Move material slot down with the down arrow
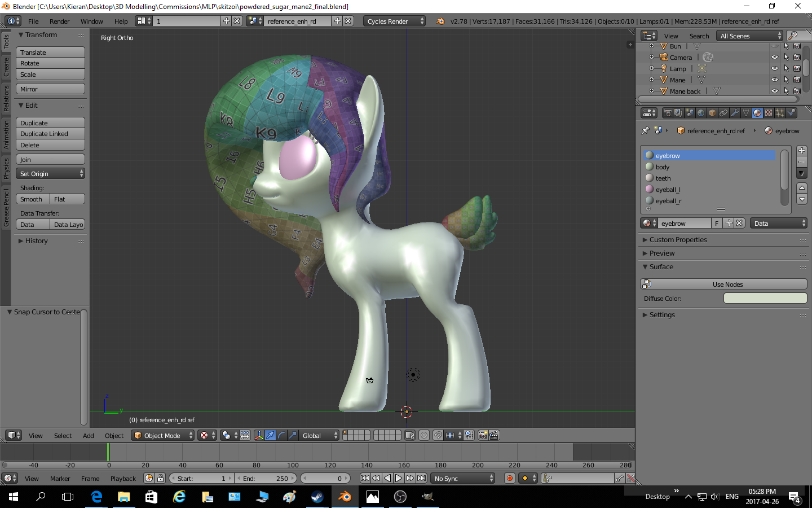This screenshot has width=812, height=508. [x=802, y=199]
